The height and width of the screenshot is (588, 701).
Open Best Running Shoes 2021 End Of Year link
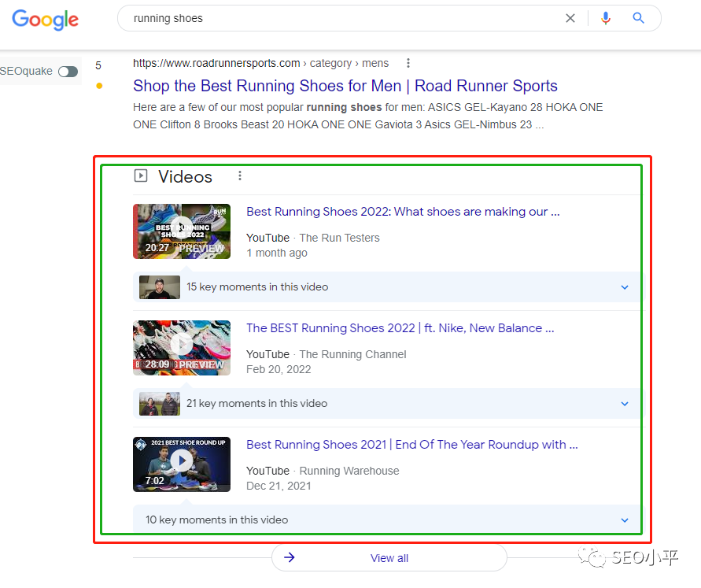[411, 445]
